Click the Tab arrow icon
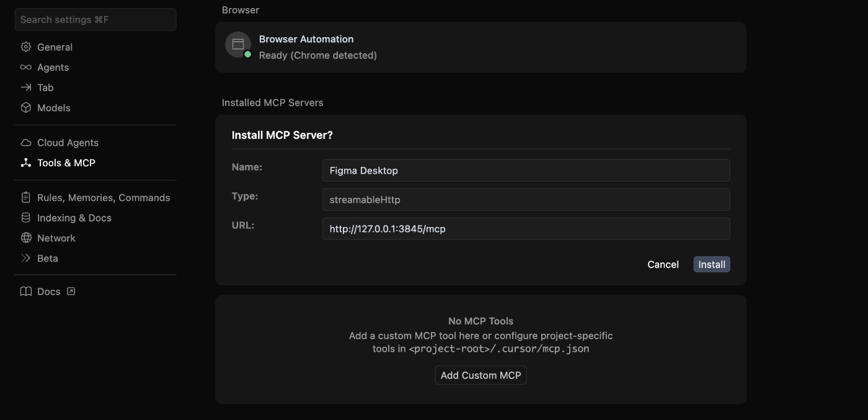 point(26,87)
